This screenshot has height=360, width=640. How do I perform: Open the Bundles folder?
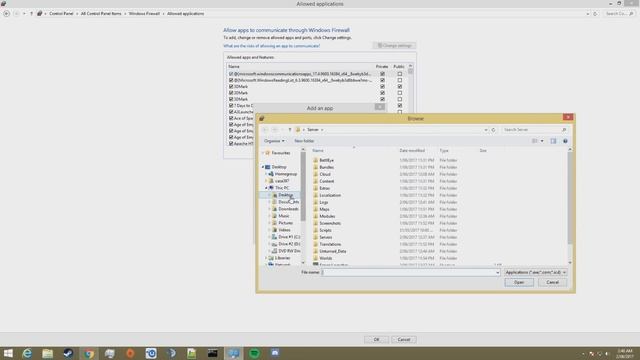click(326, 167)
